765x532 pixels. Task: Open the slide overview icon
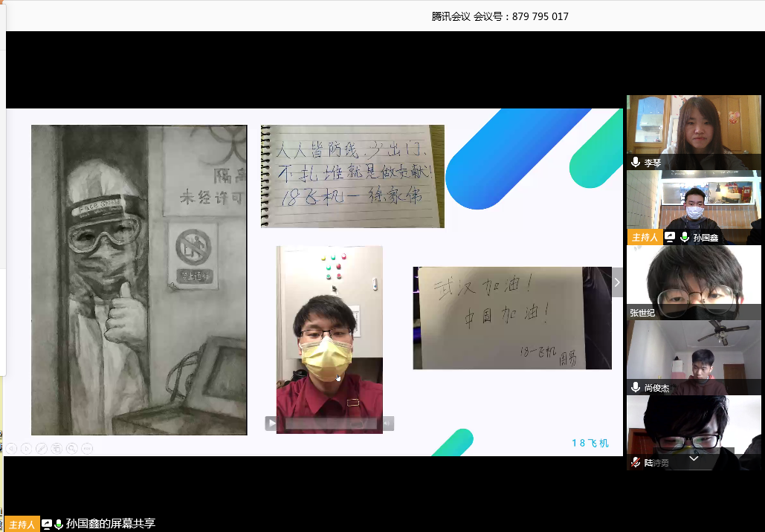(x=57, y=448)
